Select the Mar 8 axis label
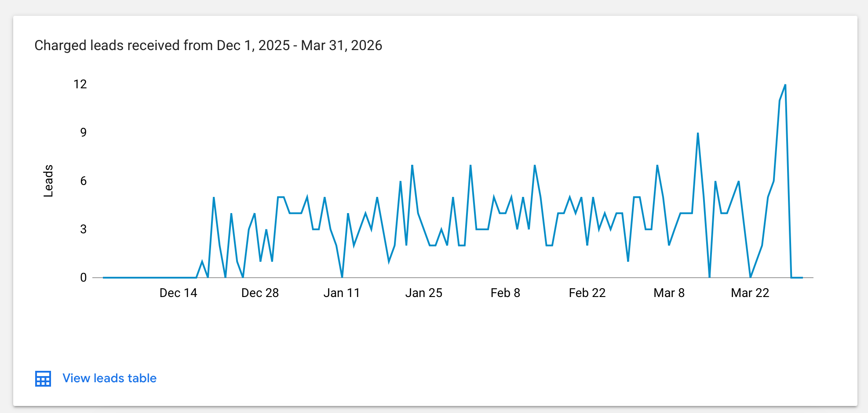This screenshot has width=868, height=413. click(669, 293)
